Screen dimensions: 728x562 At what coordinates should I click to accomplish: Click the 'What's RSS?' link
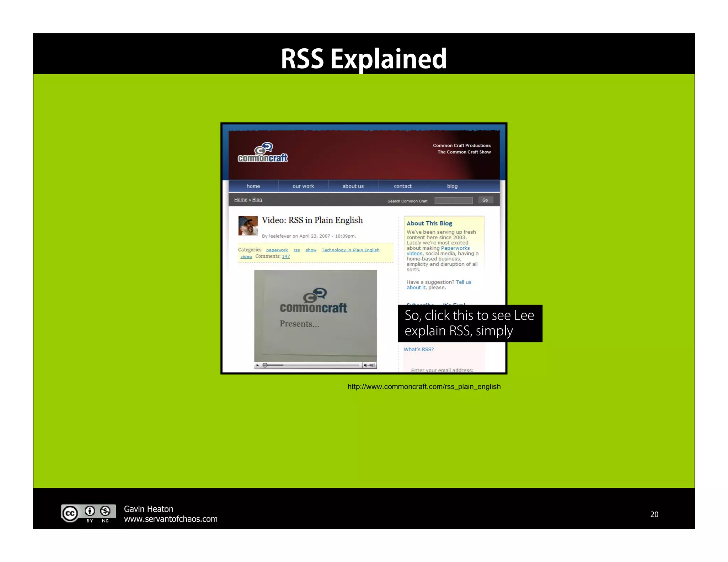418,350
